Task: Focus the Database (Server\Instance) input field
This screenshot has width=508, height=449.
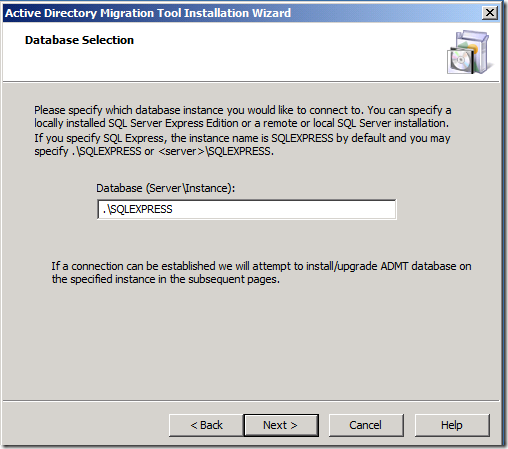Action: [x=247, y=209]
